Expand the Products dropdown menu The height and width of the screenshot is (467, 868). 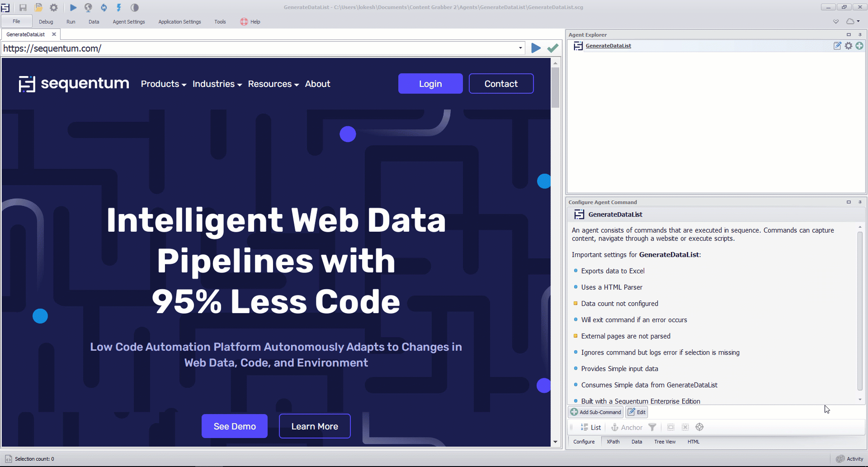[164, 84]
